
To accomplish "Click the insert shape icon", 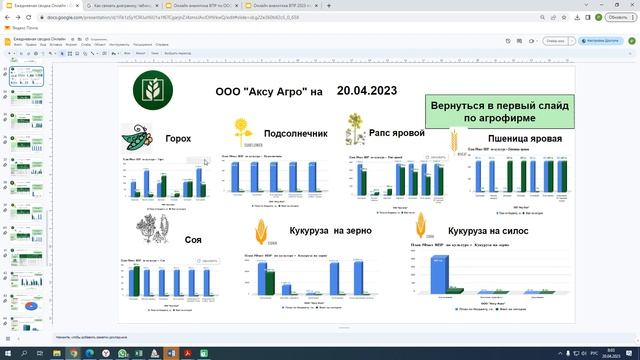I will (x=85, y=53).
